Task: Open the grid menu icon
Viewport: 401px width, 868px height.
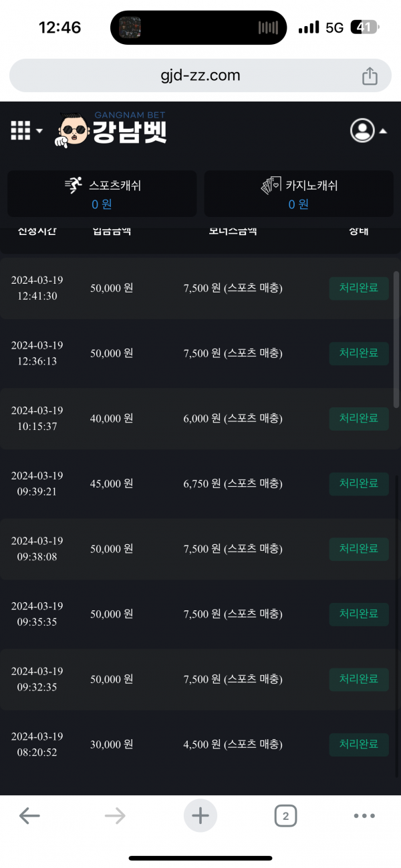Action: pyautogui.click(x=21, y=130)
